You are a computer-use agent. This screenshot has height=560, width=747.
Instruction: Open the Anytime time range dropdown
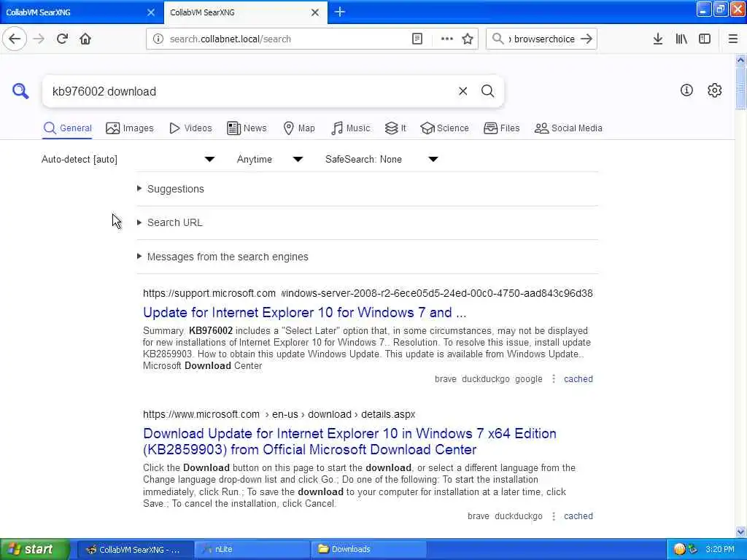(270, 160)
